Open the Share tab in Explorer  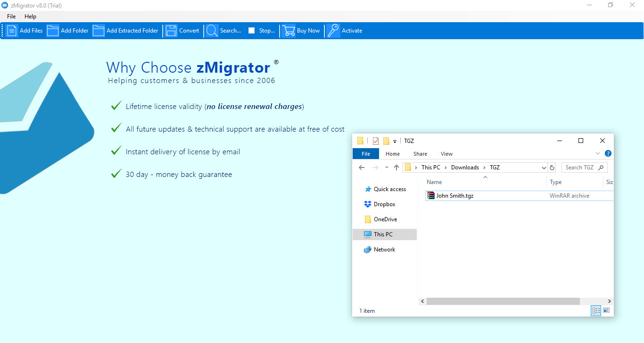(x=420, y=154)
